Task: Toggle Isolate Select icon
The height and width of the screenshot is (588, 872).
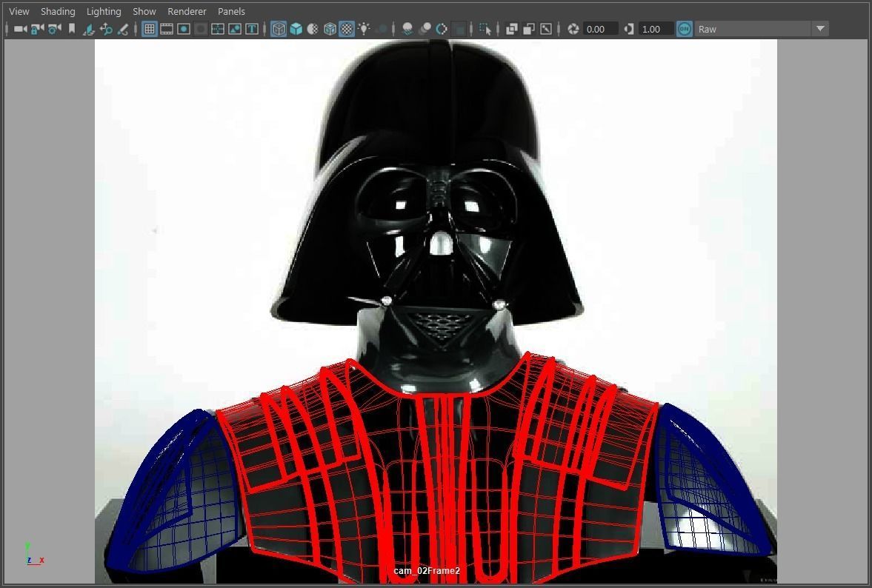Action: coord(485,29)
